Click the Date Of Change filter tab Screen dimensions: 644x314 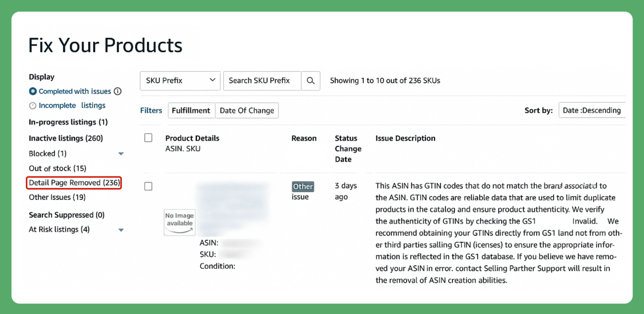247,111
